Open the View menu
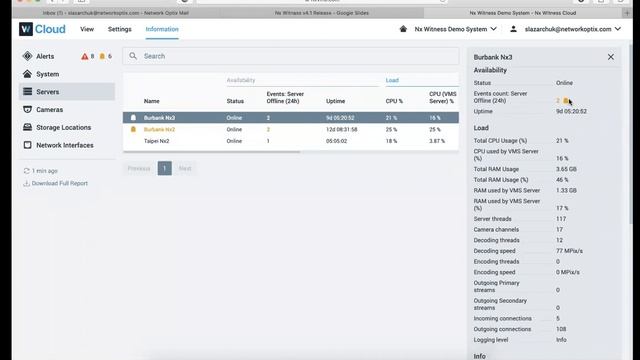This screenshot has width=640, height=360. pos(87,29)
